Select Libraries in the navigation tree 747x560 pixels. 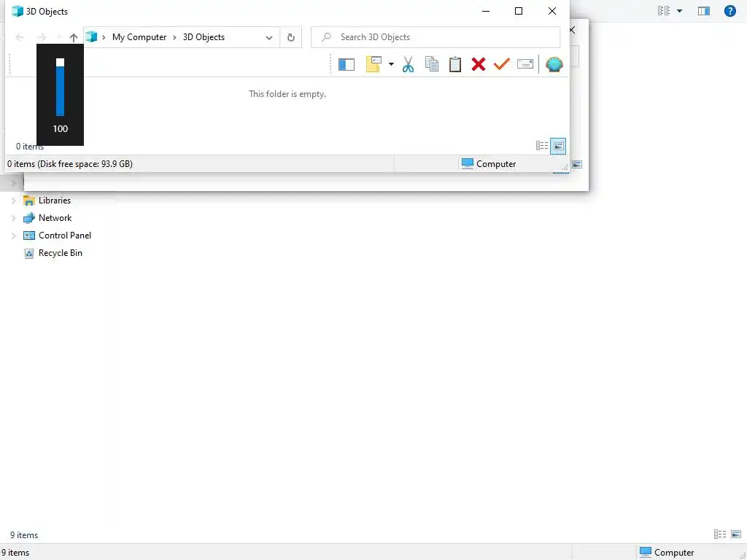pyautogui.click(x=55, y=201)
